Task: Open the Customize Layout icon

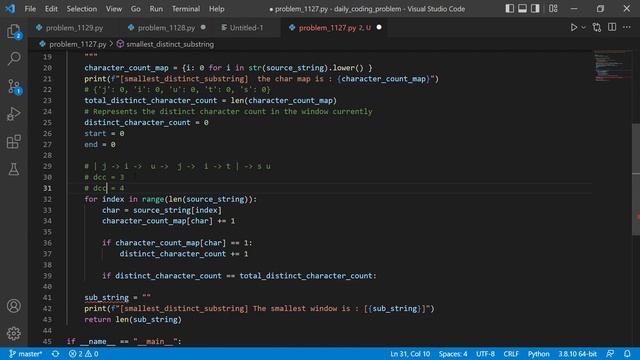Action: click(x=553, y=9)
